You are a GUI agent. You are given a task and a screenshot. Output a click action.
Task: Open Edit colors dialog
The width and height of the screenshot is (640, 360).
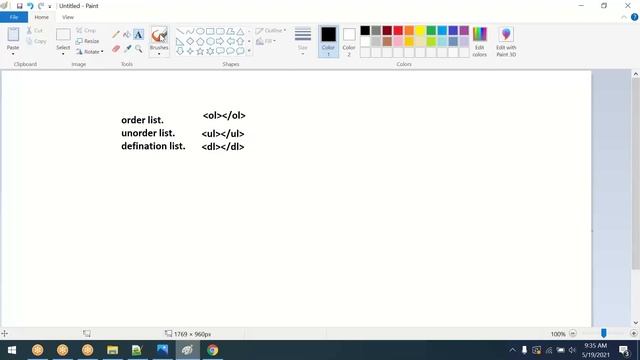[480, 42]
